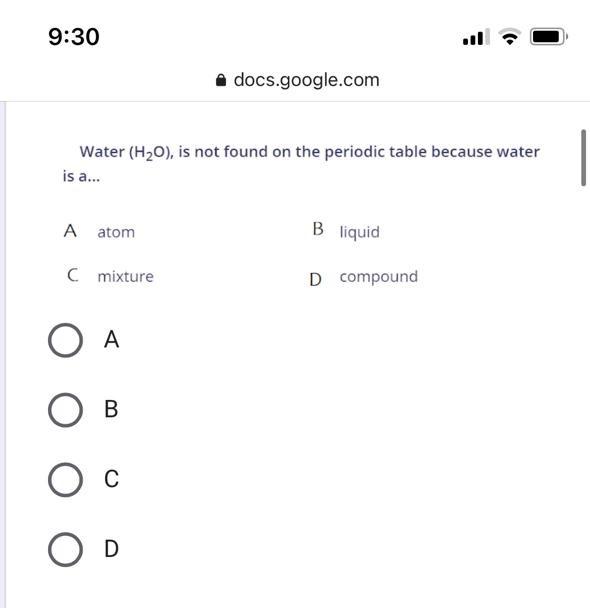
Task: Tap the cellular signal bars icon
Action: [x=476, y=37]
